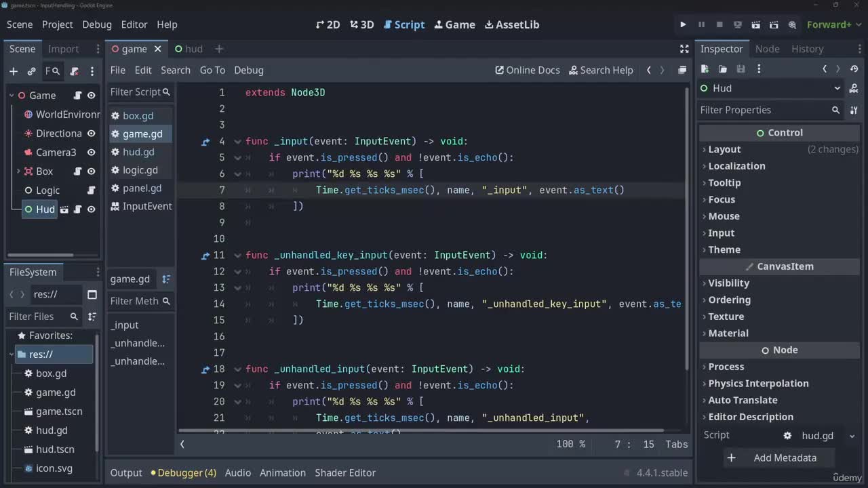Expand the Theme section
The height and width of the screenshot is (488, 868).
coord(780,249)
